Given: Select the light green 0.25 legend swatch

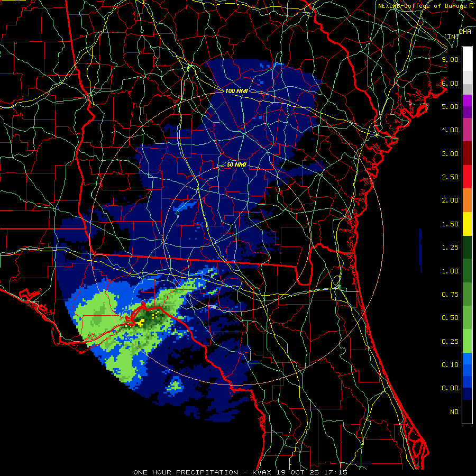Looking at the screenshot, I should [467, 341].
